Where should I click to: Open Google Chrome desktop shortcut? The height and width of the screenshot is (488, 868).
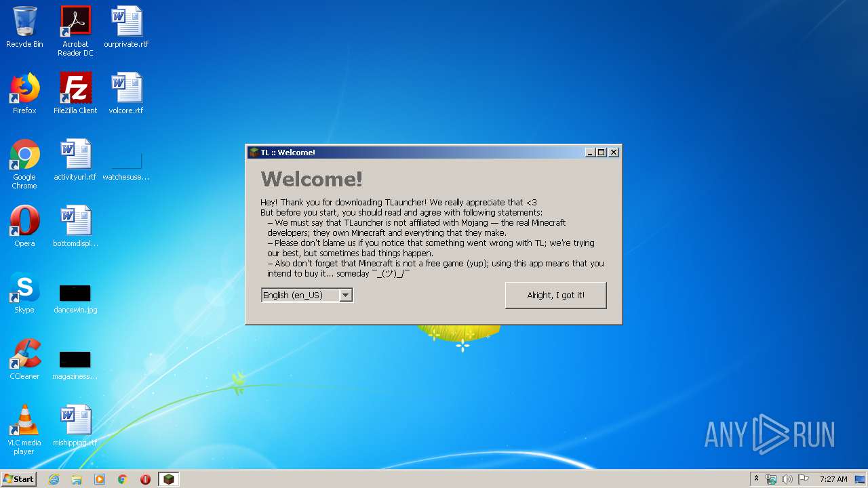click(24, 164)
